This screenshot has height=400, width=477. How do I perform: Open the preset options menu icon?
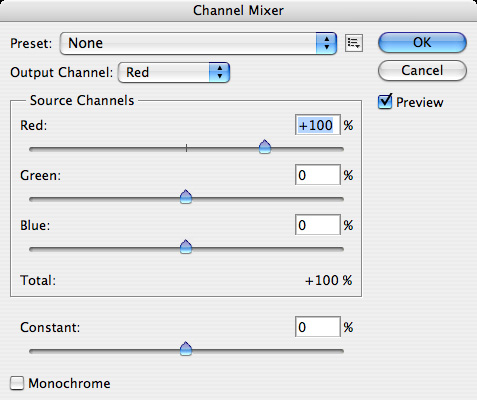click(x=354, y=43)
